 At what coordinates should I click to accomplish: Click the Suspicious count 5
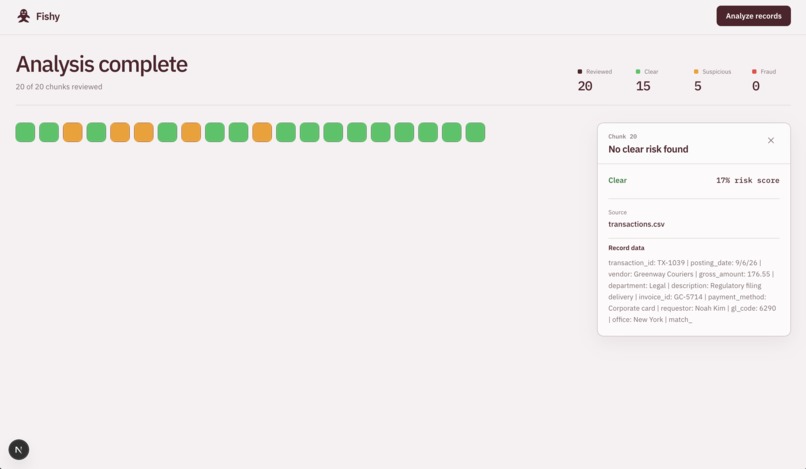(x=698, y=86)
